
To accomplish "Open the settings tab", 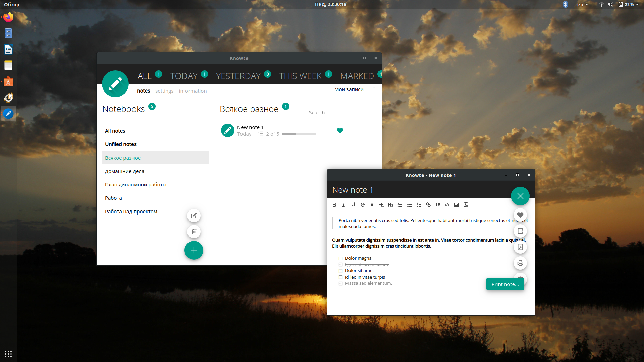I will (164, 91).
